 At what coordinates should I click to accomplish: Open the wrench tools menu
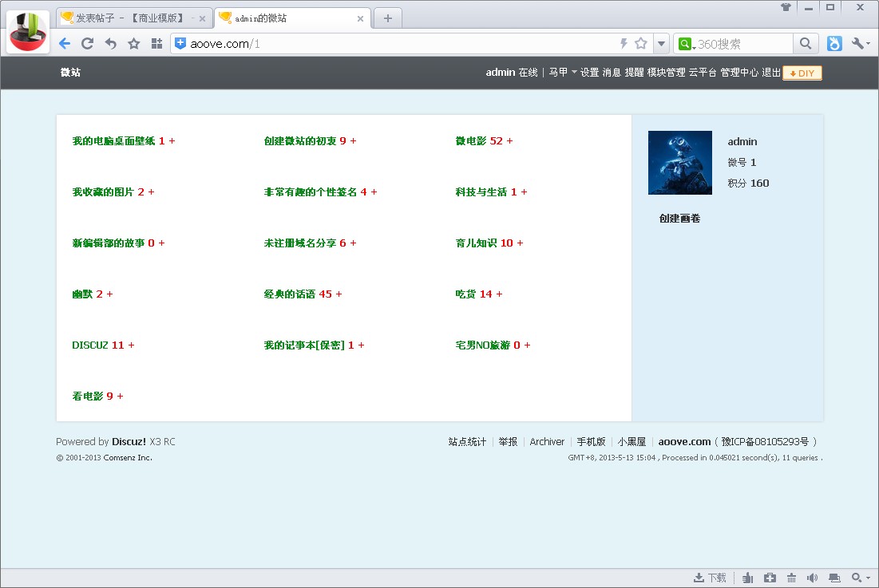[x=860, y=43]
